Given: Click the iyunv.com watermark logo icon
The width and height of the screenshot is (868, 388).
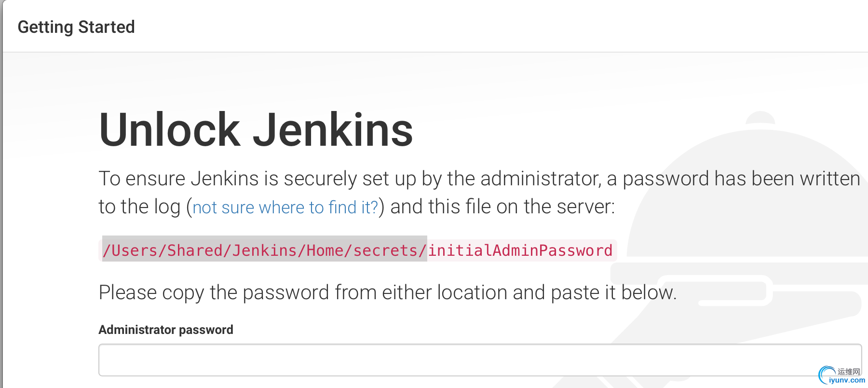Looking at the screenshot, I should click(x=827, y=375).
